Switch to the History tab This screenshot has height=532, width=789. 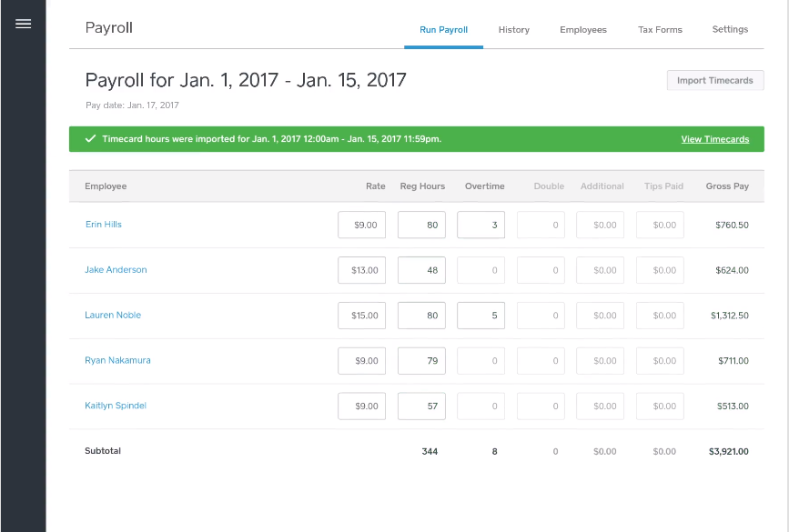point(513,29)
